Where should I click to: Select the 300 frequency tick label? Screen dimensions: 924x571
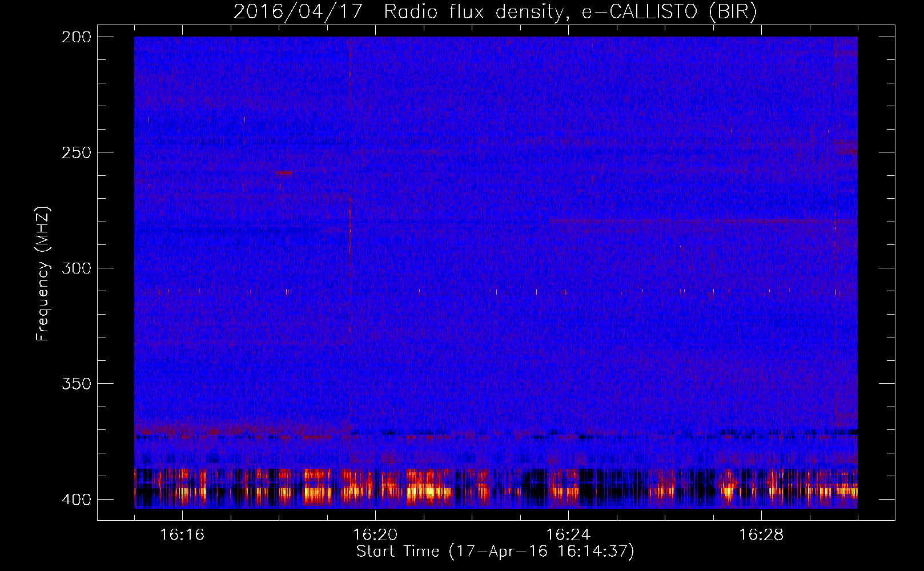tap(77, 268)
